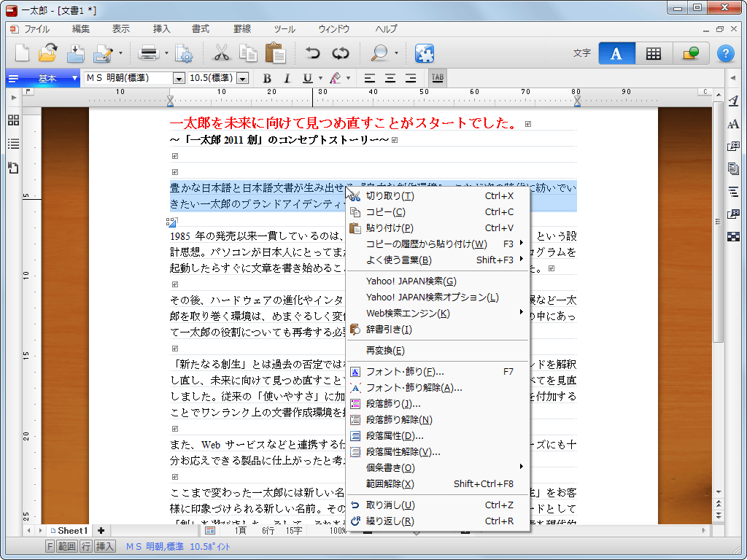Toggle the TAB marker button
The width and height of the screenshot is (747, 560).
438,78
